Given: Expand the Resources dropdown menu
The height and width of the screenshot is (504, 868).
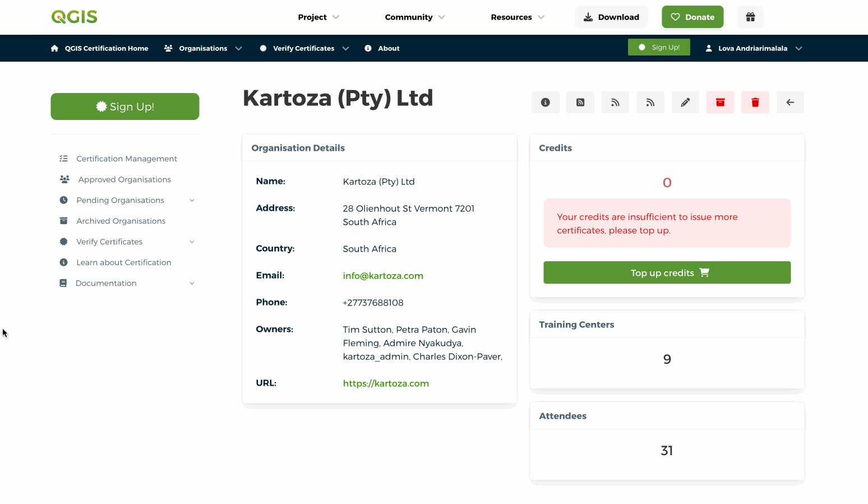Looking at the screenshot, I should point(518,17).
